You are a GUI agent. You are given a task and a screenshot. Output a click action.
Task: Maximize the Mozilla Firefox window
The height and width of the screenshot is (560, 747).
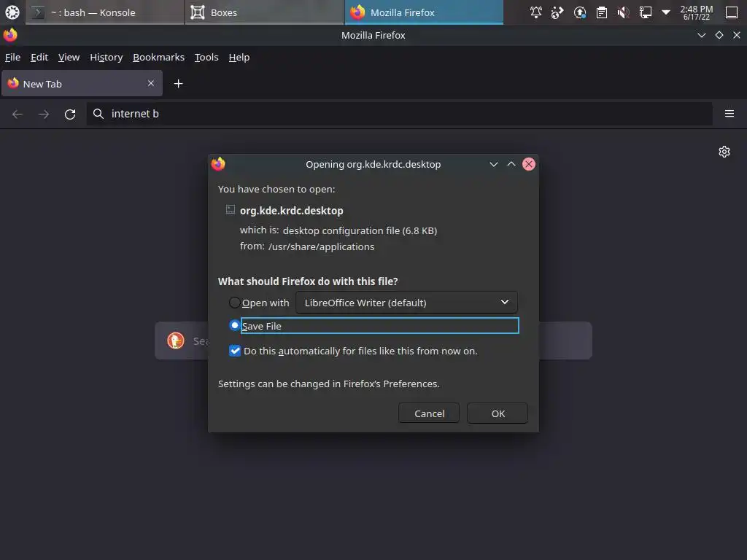(719, 35)
